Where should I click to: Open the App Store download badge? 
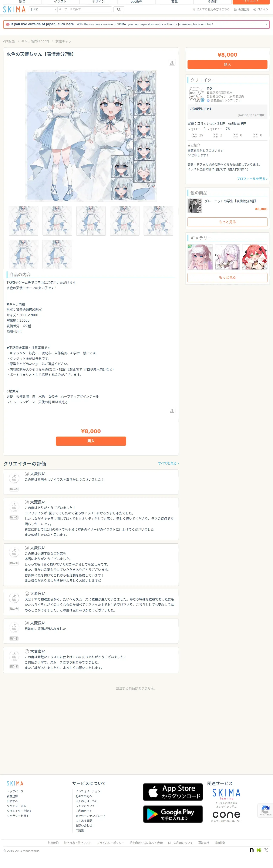[173, 792]
